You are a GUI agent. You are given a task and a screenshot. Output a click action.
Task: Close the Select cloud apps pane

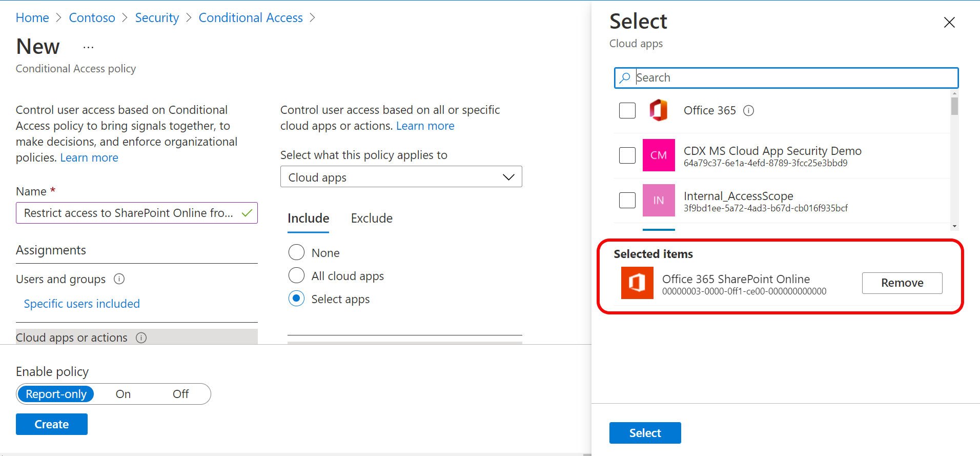click(949, 23)
